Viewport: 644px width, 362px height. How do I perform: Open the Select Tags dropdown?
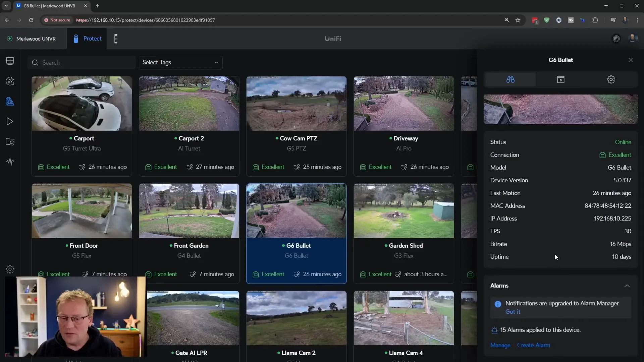pos(180,63)
